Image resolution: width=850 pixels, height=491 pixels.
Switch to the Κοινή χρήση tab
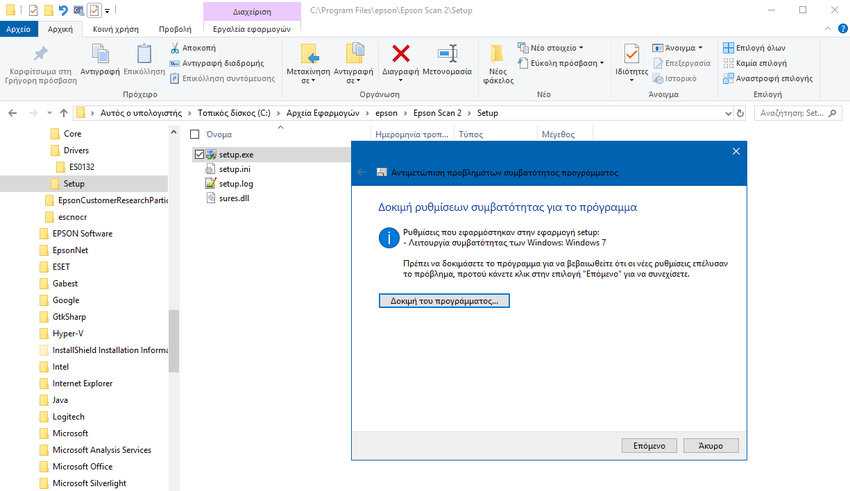(x=115, y=29)
